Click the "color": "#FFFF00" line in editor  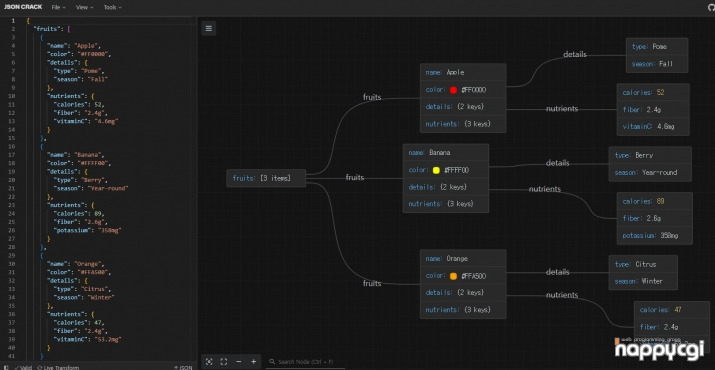click(79, 163)
